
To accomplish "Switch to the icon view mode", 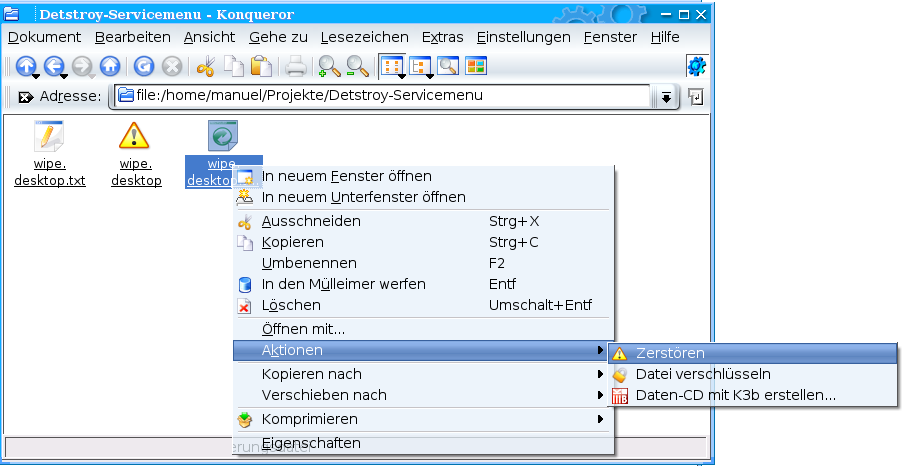I will (391, 66).
